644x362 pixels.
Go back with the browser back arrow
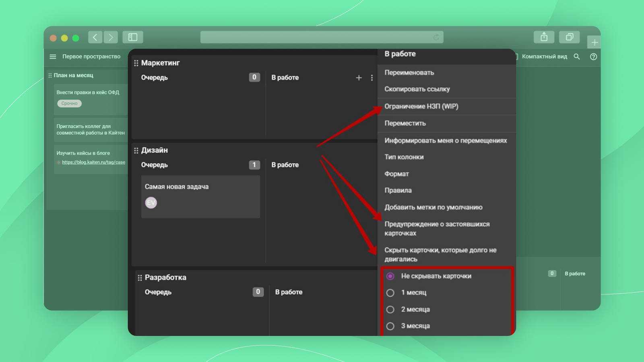pos(95,37)
